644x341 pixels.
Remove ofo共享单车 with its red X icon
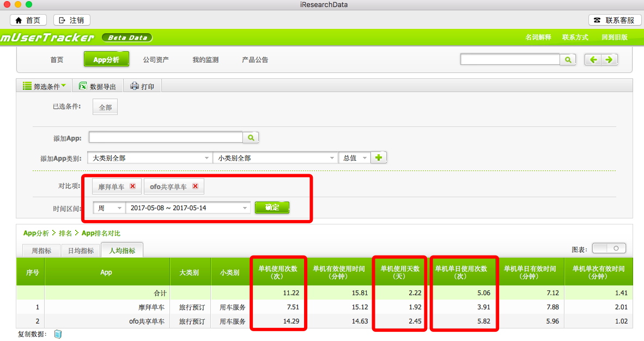[195, 186]
